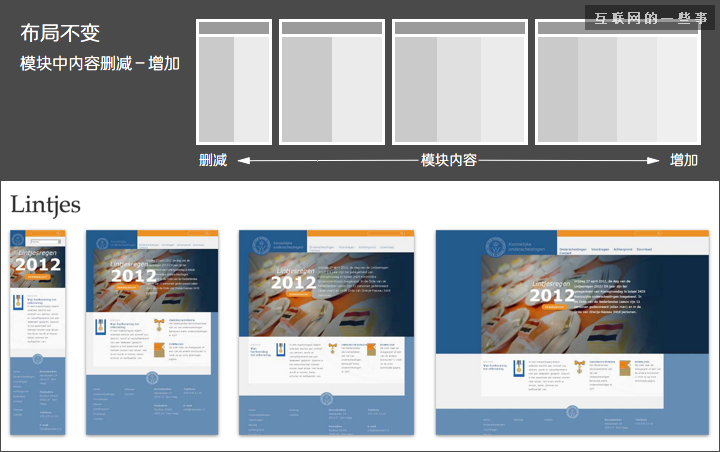This screenshot has height=452, width=720.
Task: Click the 增加 label at the axis's right end
Action: coord(684,160)
